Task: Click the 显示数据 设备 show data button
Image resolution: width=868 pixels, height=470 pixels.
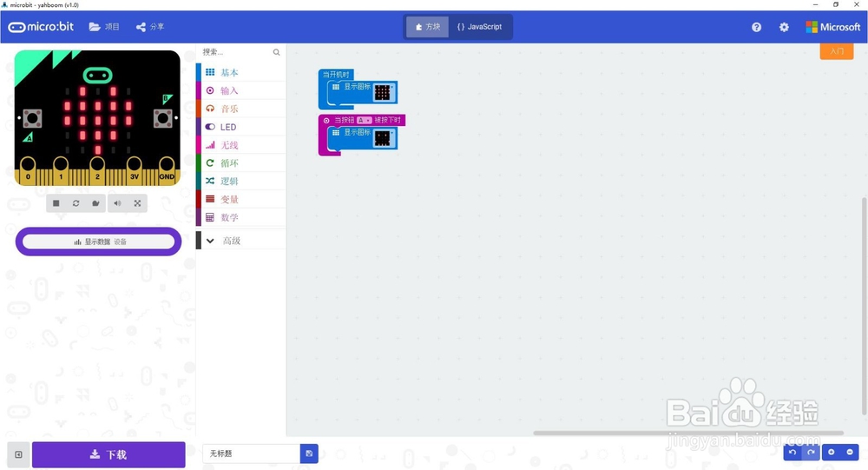Action: click(99, 242)
